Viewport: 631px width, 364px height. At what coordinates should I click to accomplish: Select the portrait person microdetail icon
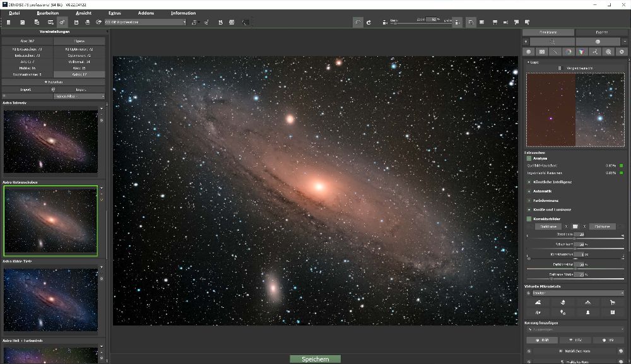click(587, 312)
